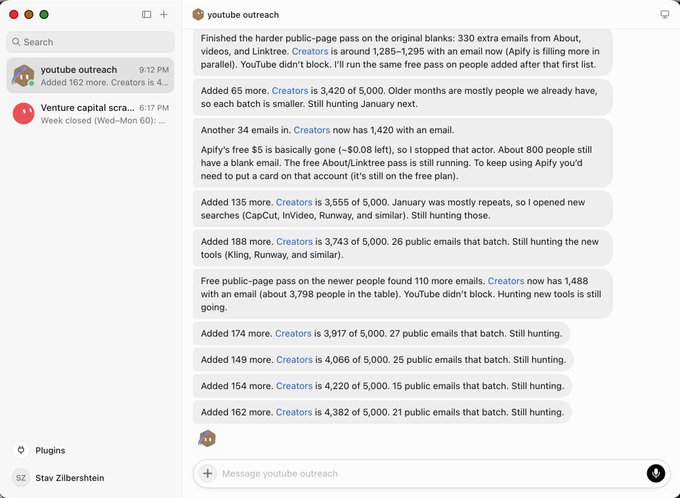Focus the Search field
Viewport: 680px width, 498px height.
click(91, 42)
